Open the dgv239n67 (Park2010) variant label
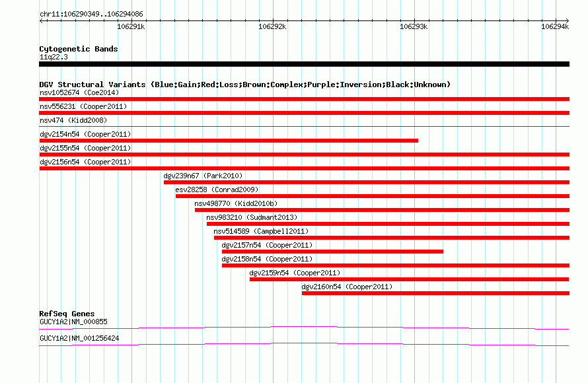 [x=203, y=176]
